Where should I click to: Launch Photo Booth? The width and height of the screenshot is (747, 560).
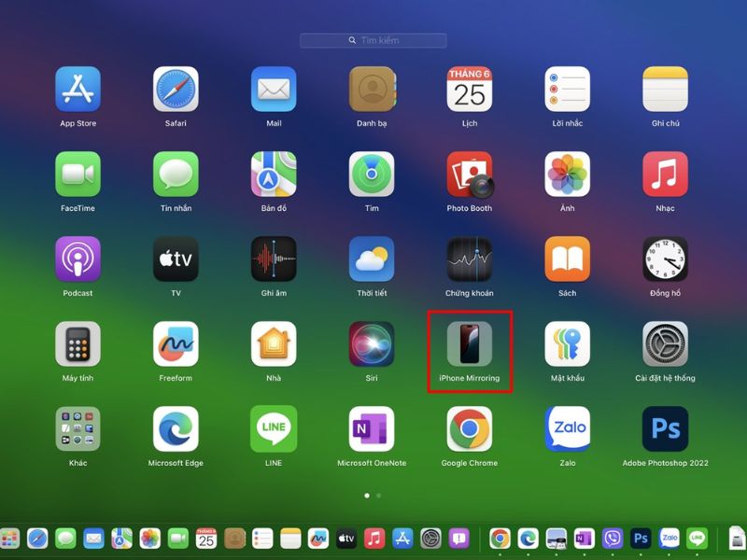tap(471, 175)
